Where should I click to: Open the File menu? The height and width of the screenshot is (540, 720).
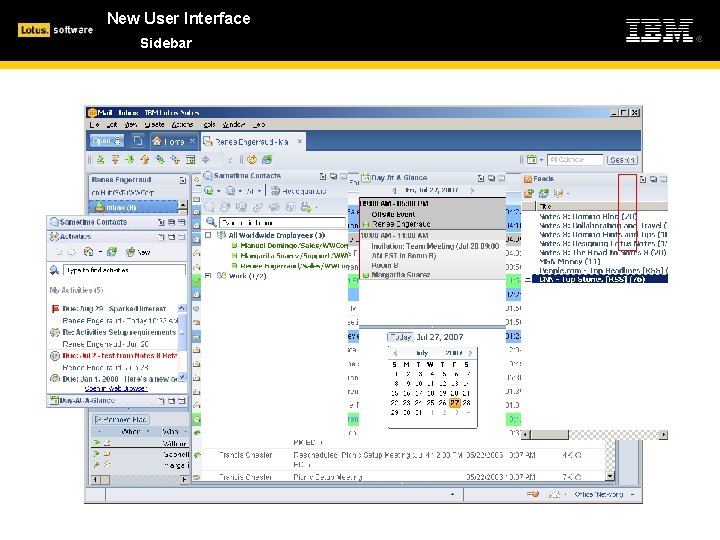[95, 124]
